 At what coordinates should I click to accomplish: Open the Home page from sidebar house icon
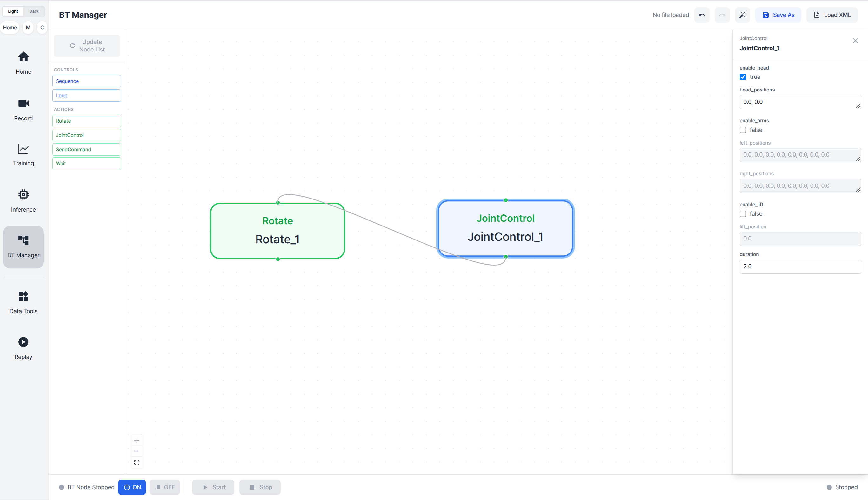click(23, 63)
